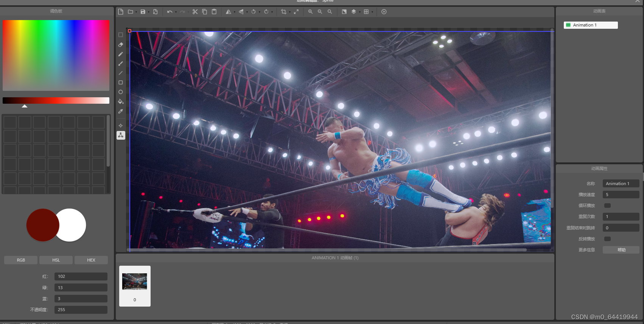Expand the grid options dropdown arrow
This screenshot has width=644, height=324.
[x=372, y=12]
